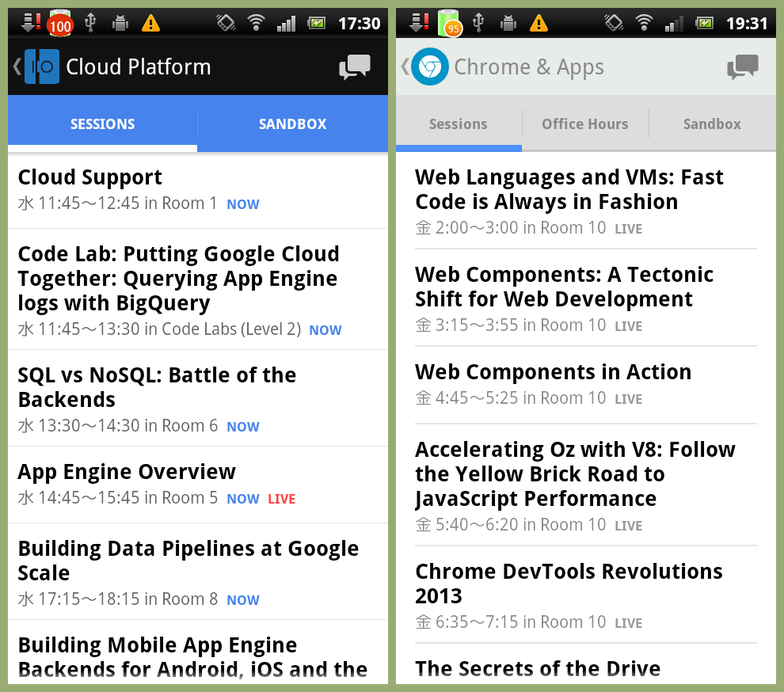
Task: Tap the back chevron on Chrome & Apps screen
Action: 405,67
